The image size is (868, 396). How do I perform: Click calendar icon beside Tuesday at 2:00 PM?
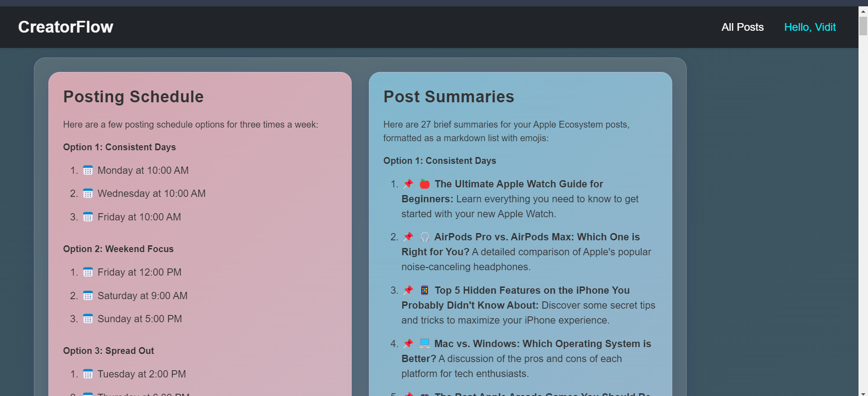[x=88, y=374]
